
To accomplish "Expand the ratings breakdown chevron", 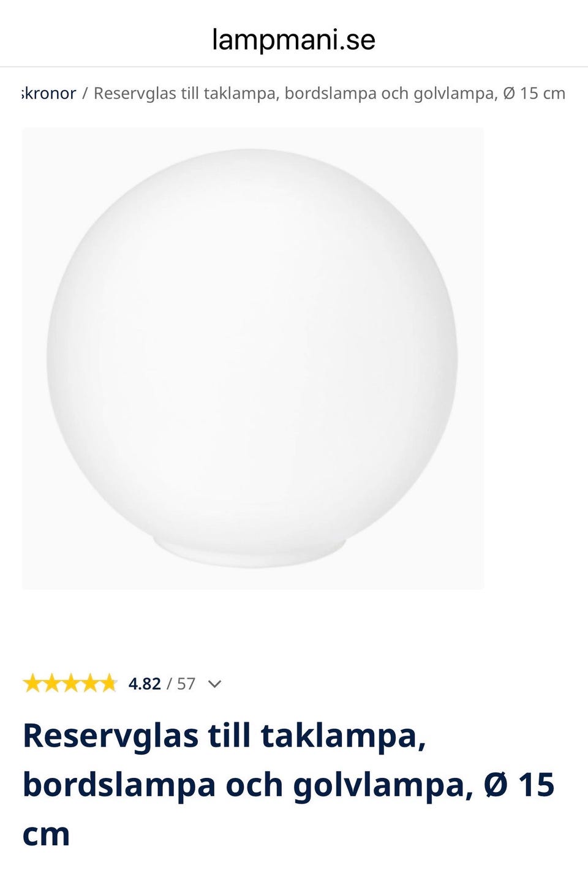I will pyautogui.click(x=214, y=684).
